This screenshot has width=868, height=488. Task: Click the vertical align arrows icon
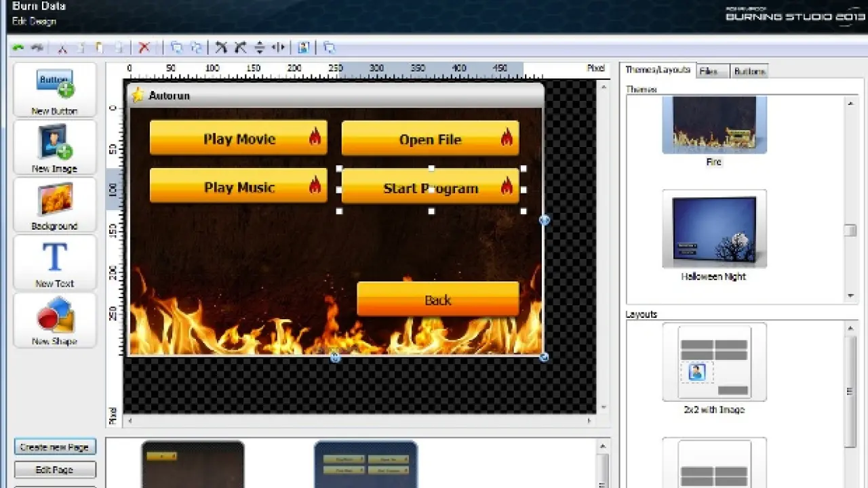coord(259,47)
